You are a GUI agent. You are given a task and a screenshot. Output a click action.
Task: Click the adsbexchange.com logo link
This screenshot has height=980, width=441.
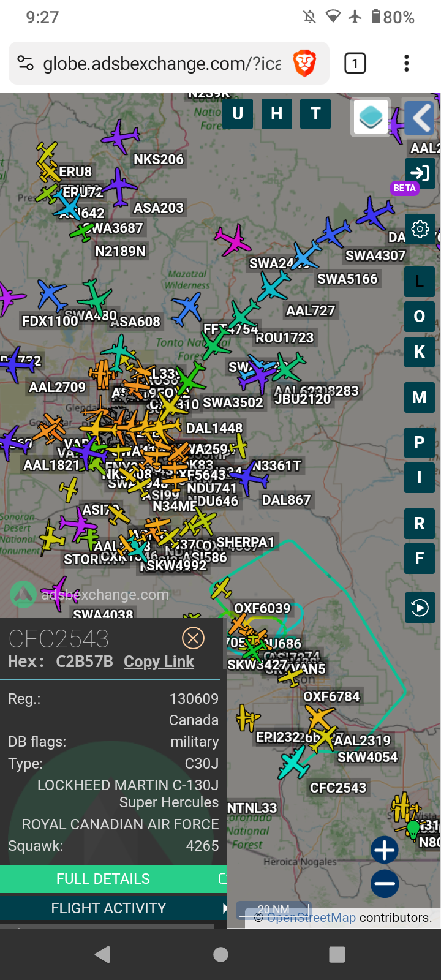point(90,594)
